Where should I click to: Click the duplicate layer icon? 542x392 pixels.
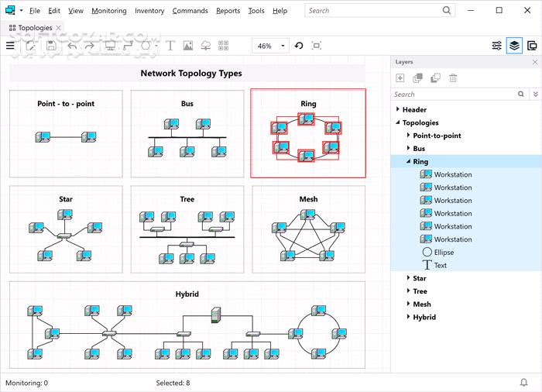click(435, 78)
